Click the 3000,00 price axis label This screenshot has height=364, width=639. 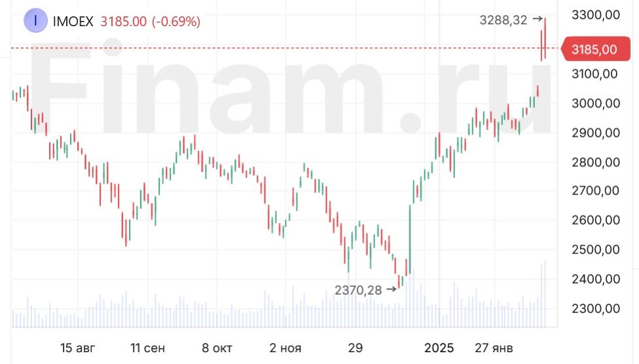595,103
